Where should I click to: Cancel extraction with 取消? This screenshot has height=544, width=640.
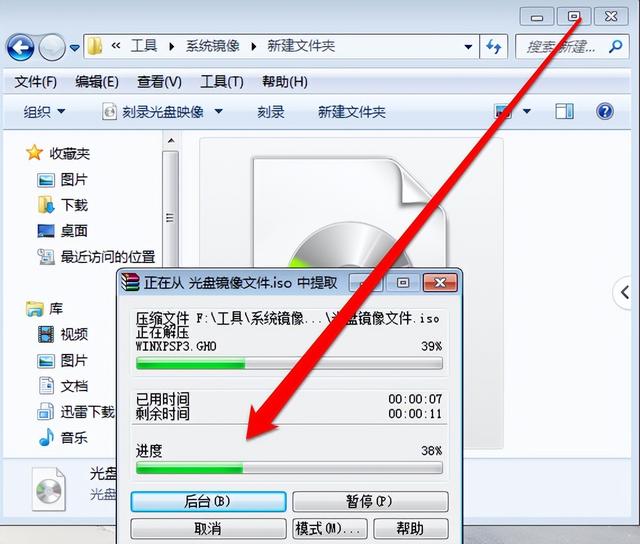[x=208, y=529]
